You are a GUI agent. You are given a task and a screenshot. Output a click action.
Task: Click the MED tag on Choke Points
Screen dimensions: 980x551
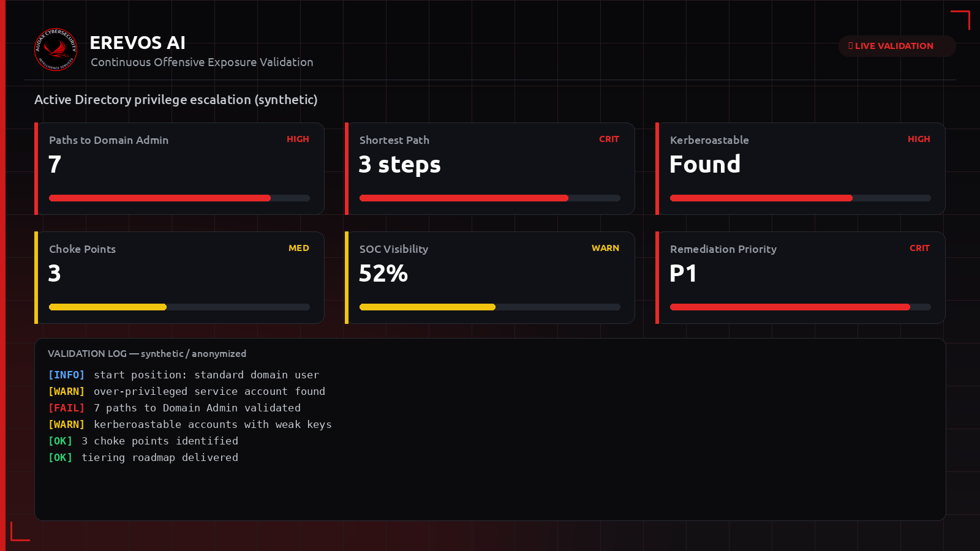point(299,248)
